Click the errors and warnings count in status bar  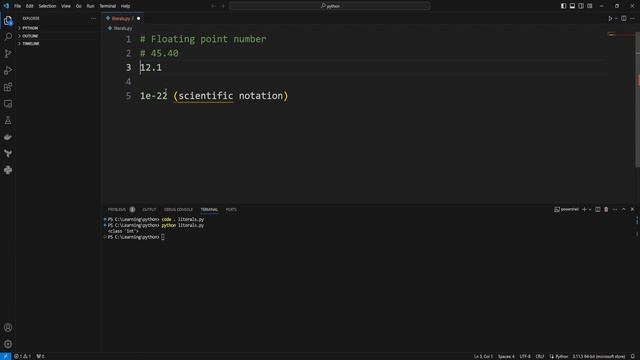[x=23, y=356]
